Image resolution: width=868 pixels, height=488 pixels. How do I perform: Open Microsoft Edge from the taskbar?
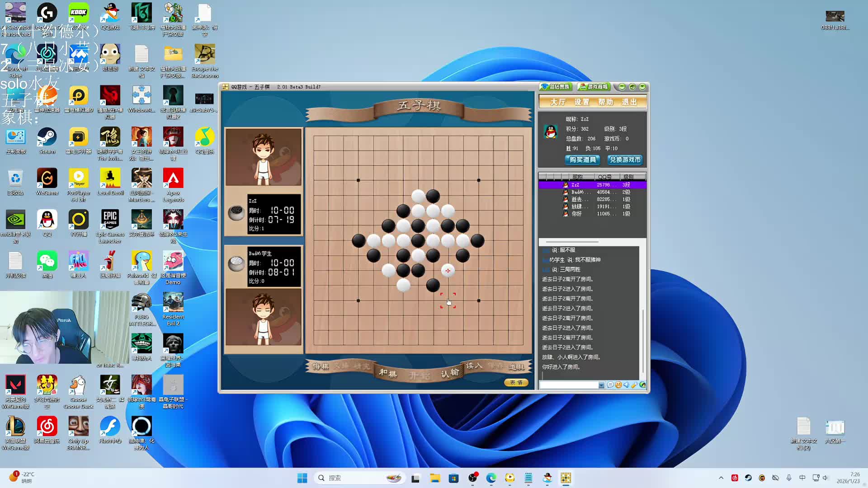(x=491, y=478)
